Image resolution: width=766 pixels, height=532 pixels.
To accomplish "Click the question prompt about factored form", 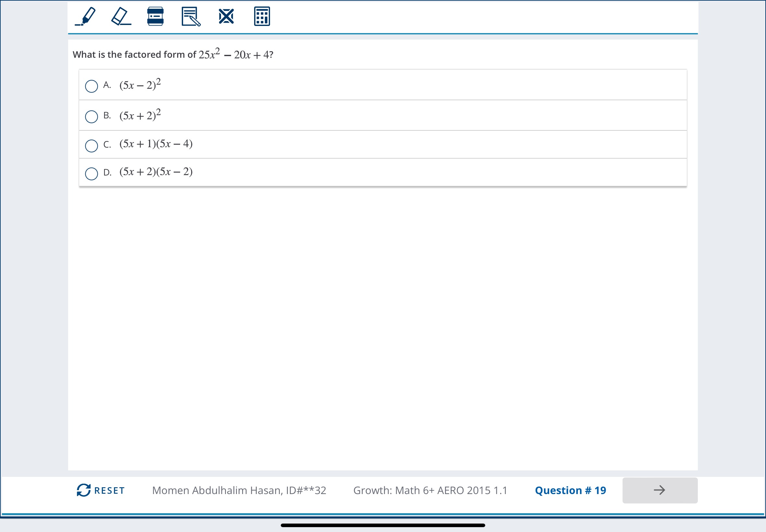I will [x=173, y=54].
